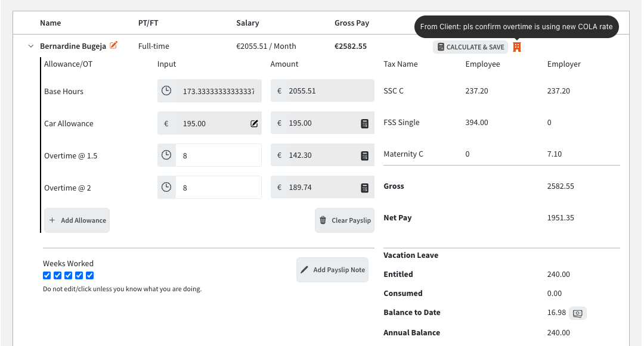Image resolution: width=644 pixels, height=346 pixels.
Task: Click euro icon in Overtime @ 1.5 amount
Action: 279,155
